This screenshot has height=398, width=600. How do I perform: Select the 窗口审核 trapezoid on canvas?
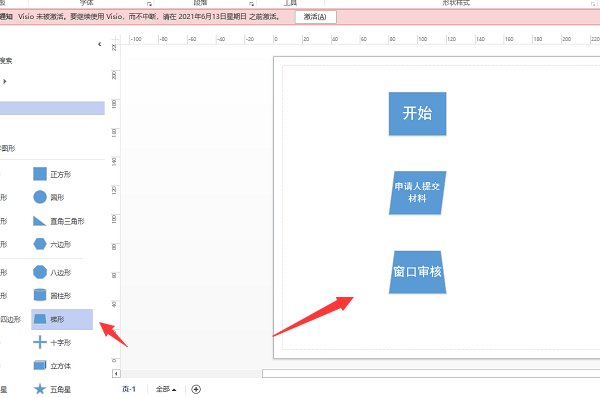click(417, 272)
